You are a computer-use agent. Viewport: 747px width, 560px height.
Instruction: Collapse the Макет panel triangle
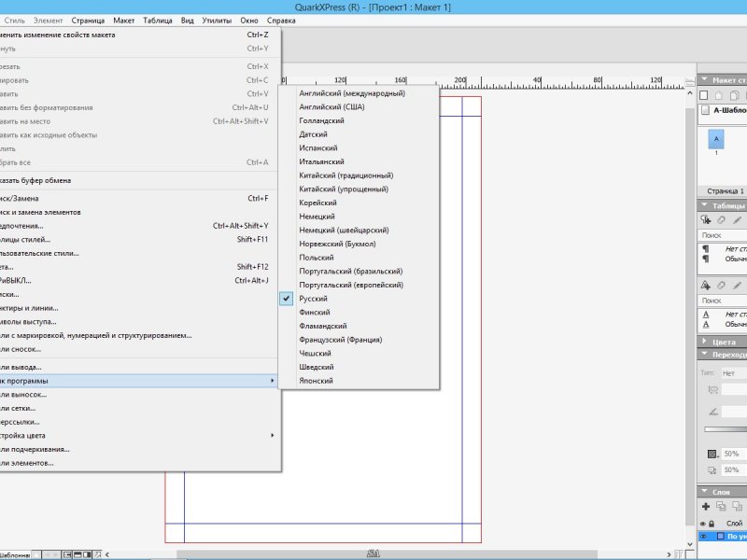704,79
